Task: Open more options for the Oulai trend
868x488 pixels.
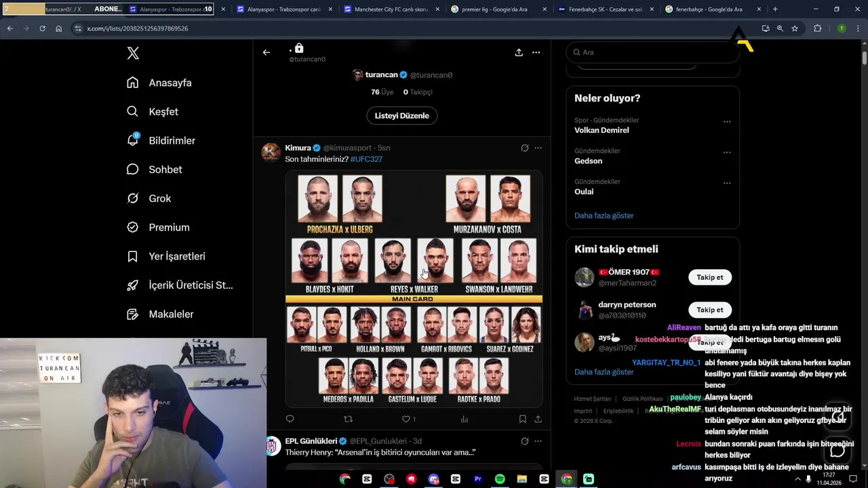Action: (727, 183)
